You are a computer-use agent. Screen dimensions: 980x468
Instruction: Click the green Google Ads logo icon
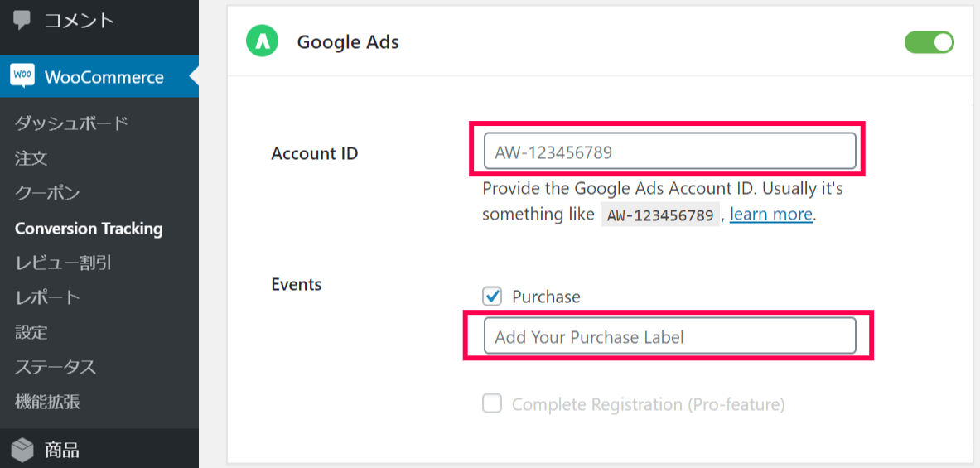[262, 41]
